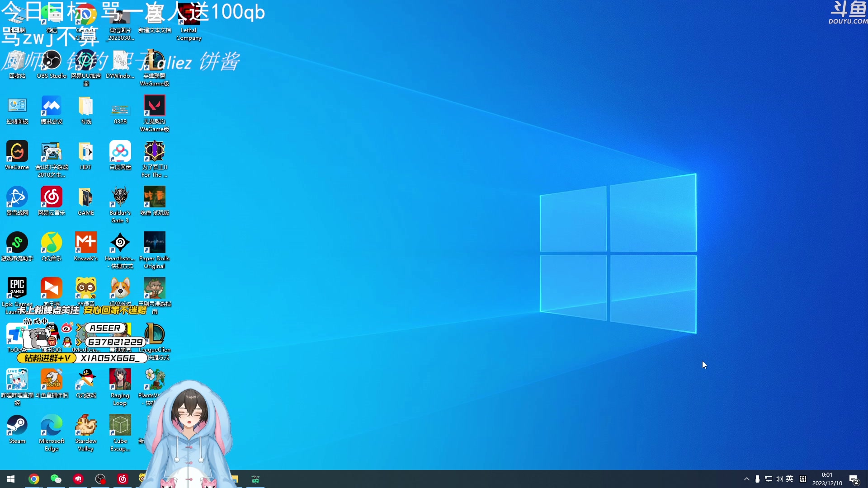
Task: Open network status tray icon
Action: (x=769, y=479)
